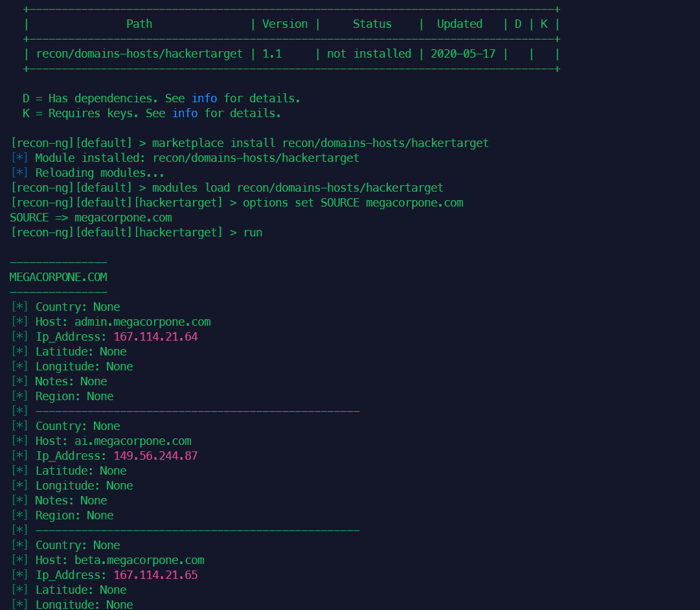Click 'D' column header in table
The width and height of the screenshot is (700, 610).
click(x=518, y=24)
